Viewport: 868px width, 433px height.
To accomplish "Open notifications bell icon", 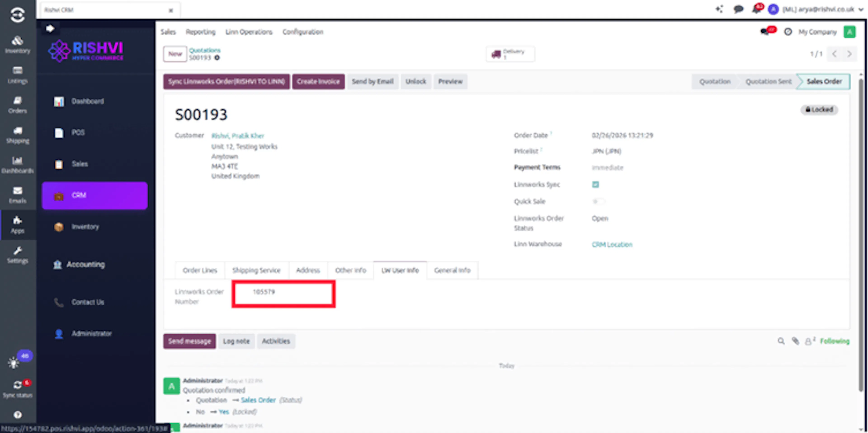I will (x=757, y=9).
